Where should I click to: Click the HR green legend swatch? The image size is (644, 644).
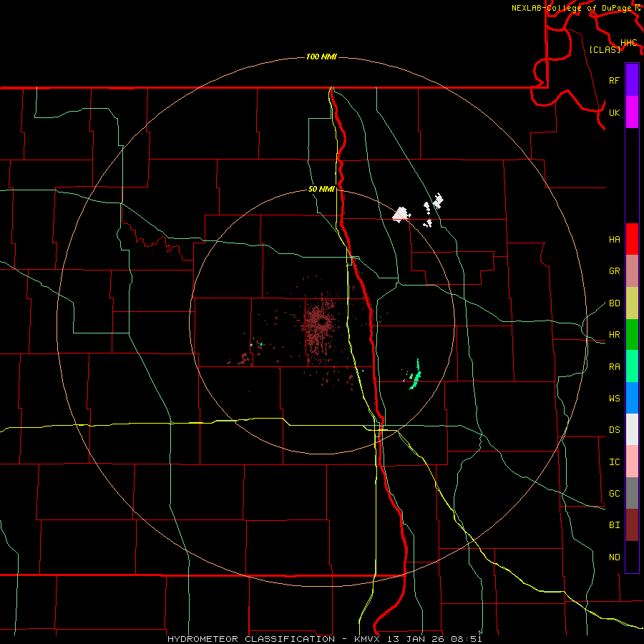pos(632,335)
